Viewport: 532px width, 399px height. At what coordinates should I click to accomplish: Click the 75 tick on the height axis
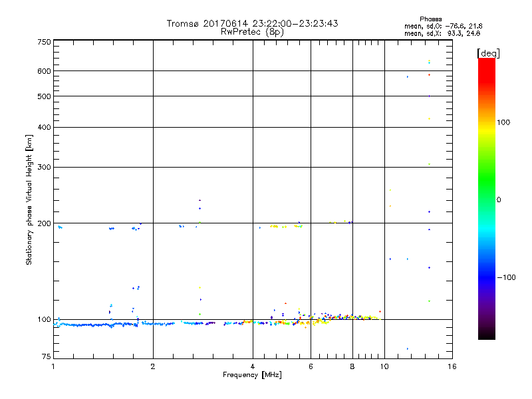46,358
